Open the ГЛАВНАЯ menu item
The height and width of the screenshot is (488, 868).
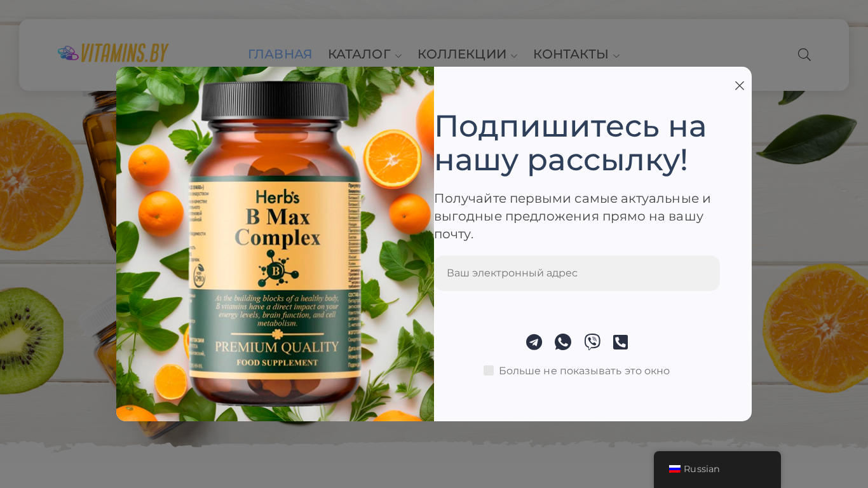(280, 55)
